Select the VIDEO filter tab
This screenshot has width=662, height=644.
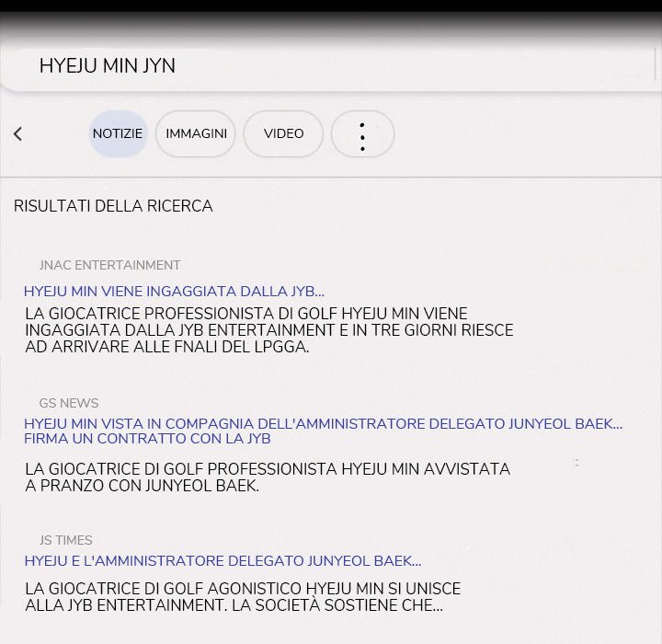tap(283, 134)
